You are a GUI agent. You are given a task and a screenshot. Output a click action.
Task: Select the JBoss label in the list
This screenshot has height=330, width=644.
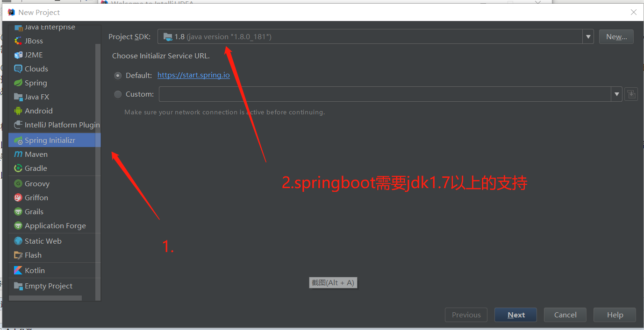34,41
